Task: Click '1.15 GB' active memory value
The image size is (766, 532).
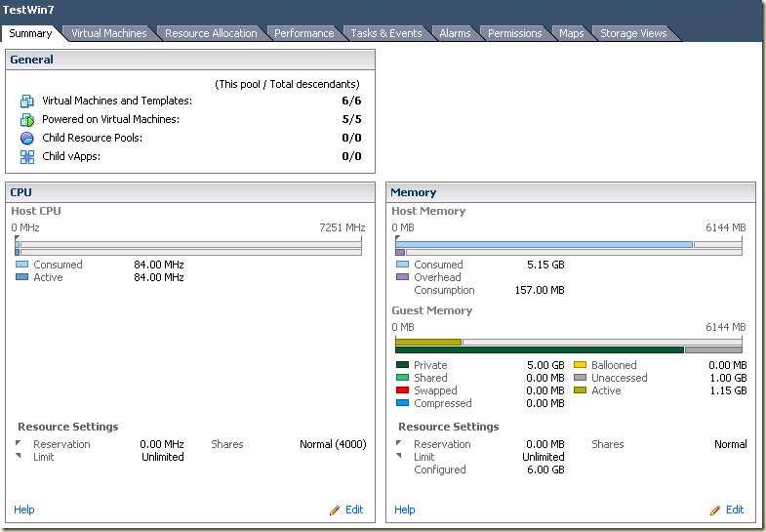Action: 728,390
